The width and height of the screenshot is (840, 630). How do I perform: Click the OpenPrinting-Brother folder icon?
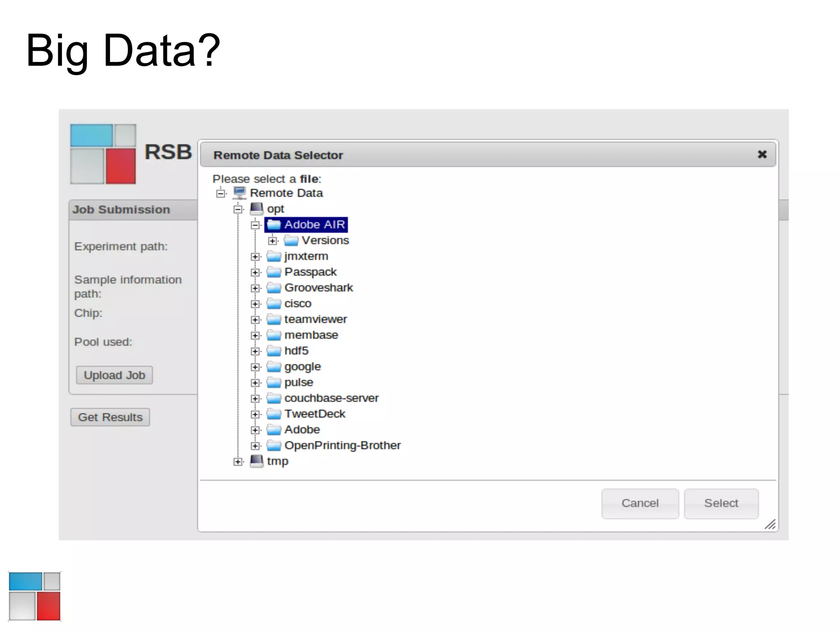tap(274, 445)
